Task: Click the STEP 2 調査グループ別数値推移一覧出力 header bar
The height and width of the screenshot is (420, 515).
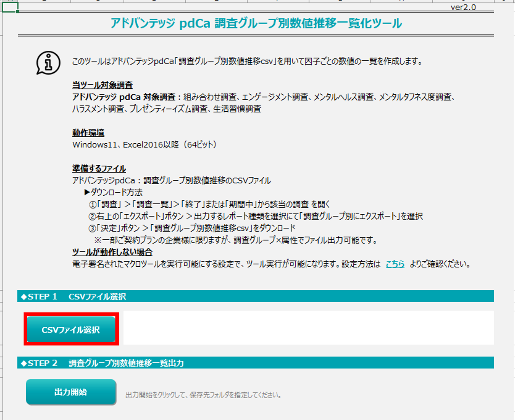Action: (x=255, y=363)
